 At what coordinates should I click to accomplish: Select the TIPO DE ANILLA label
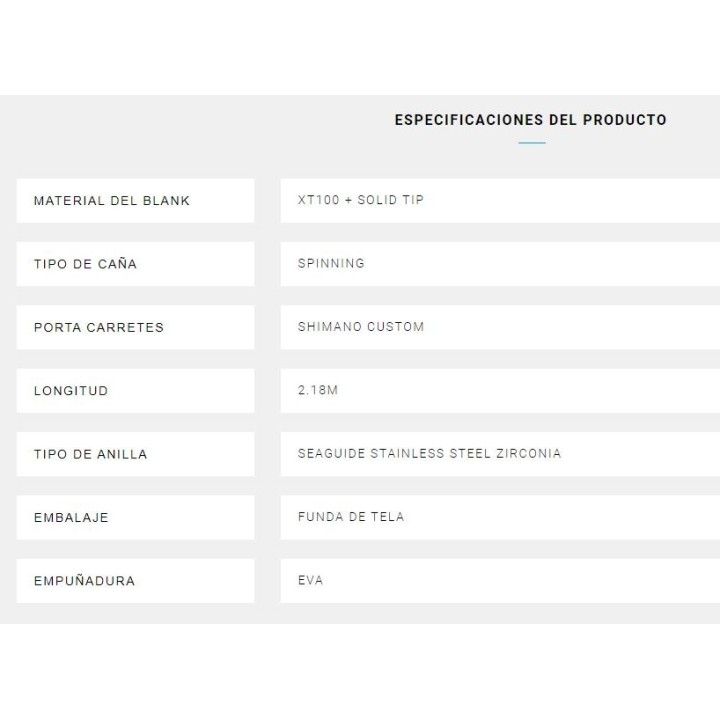(x=91, y=454)
